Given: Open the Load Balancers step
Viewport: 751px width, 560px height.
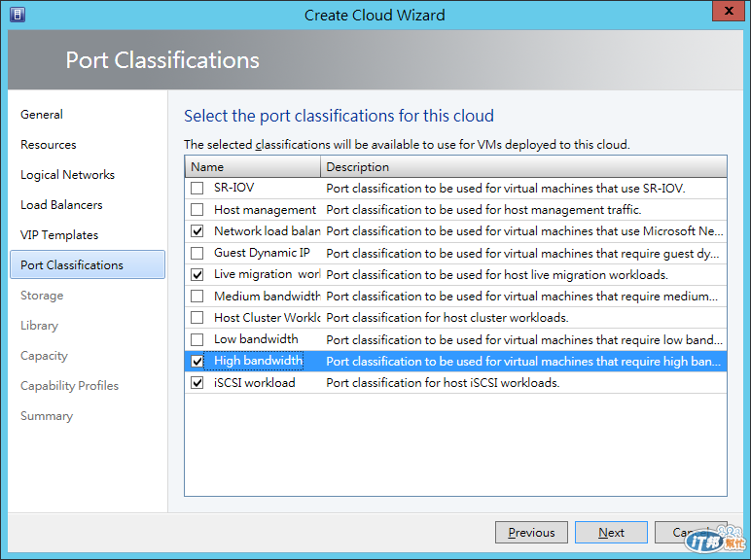Looking at the screenshot, I should click(x=61, y=205).
